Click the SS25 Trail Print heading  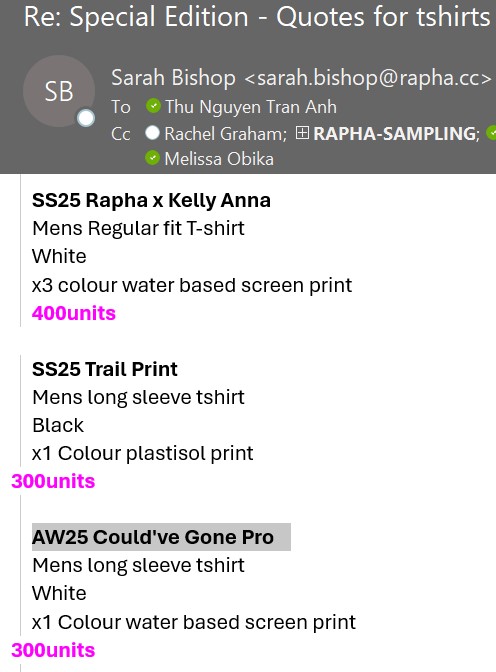coord(105,369)
